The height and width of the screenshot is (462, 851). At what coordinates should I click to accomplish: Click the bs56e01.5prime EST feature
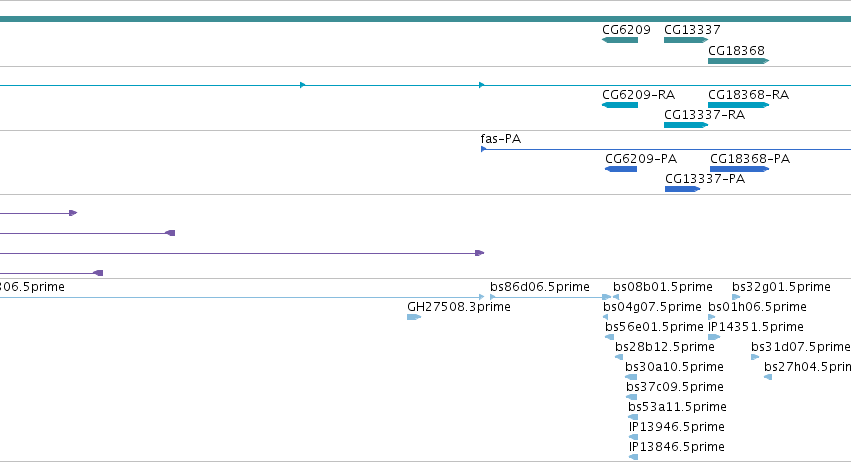coord(609,337)
